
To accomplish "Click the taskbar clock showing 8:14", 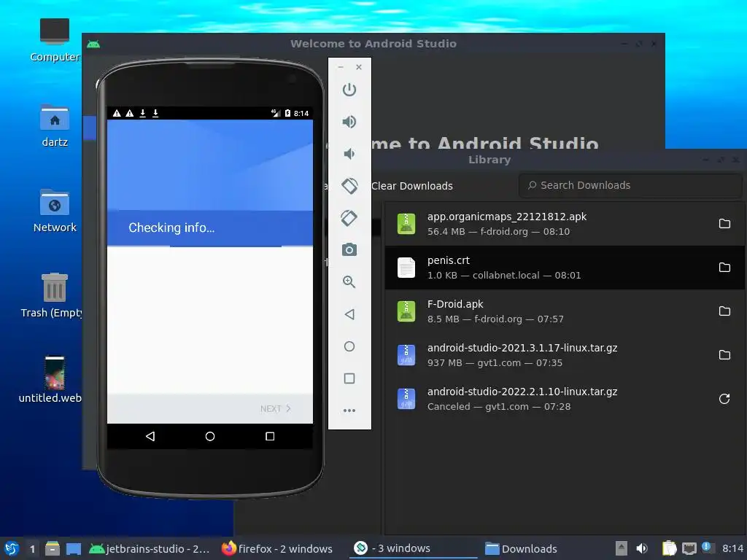I will [732, 548].
